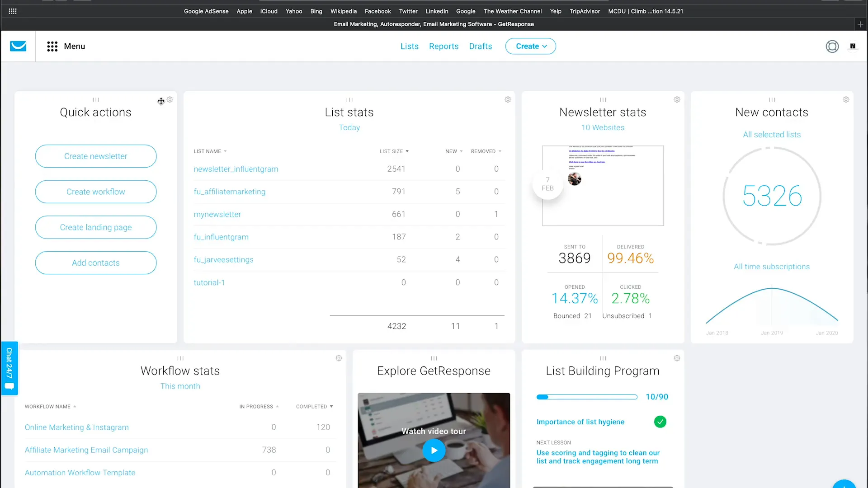Viewport: 868px width, 488px height.
Task: Select the Reports navigation tab
Action: click(x=443, y=46)
